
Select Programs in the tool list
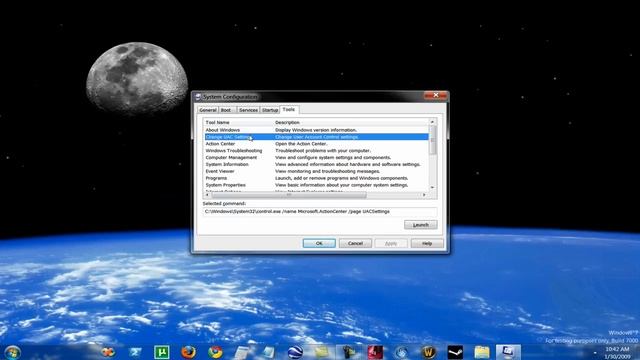point(316,178)
